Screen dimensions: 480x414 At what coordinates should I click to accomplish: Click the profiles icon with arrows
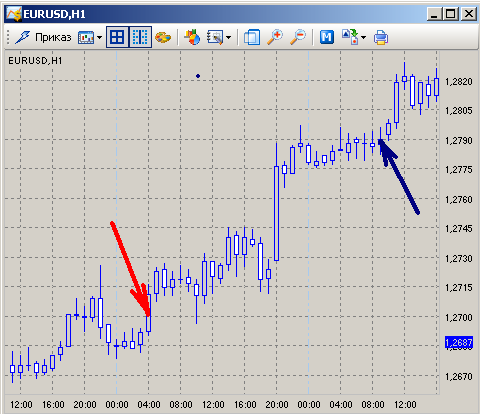pos(350,37)
